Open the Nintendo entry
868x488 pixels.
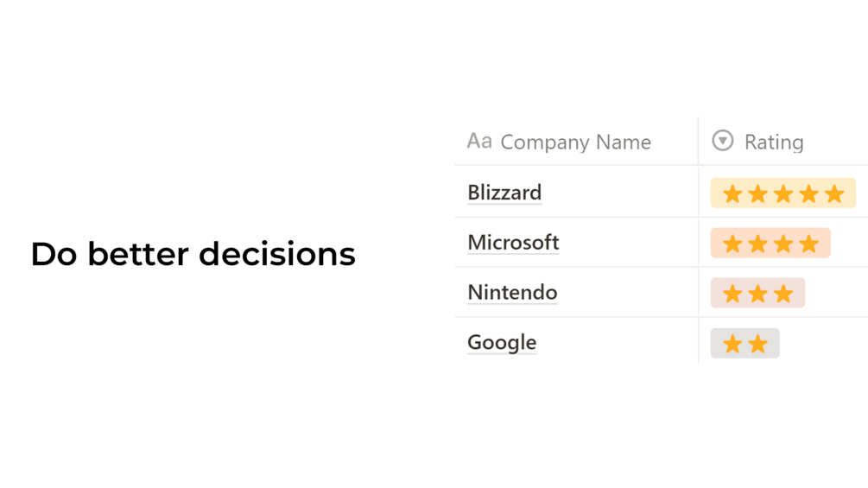[512, 292]
